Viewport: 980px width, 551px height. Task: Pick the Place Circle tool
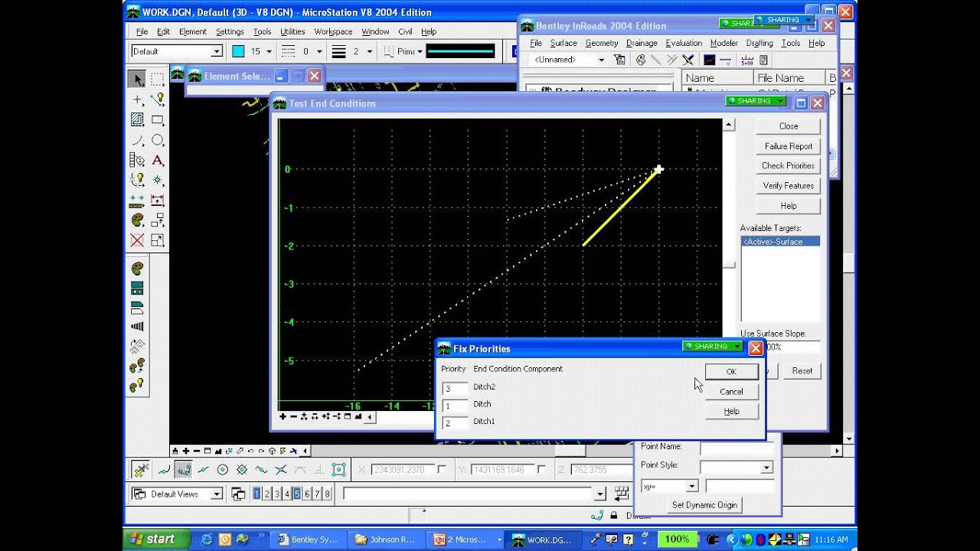click(x=158, y=140)
